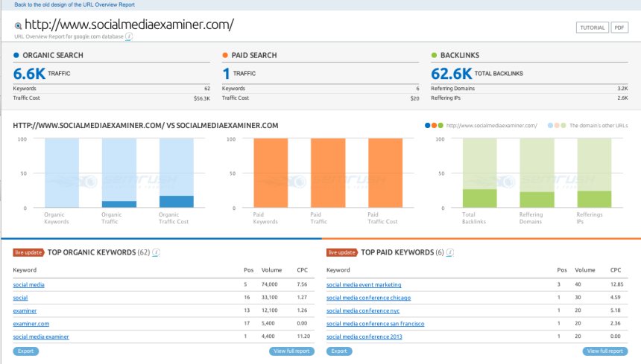
Task: View full report for organic keywords
Action: (291, 351)
